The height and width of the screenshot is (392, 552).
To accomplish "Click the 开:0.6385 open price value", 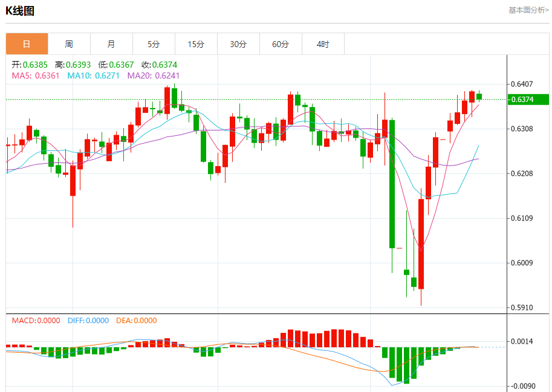I will click(30, 65).
